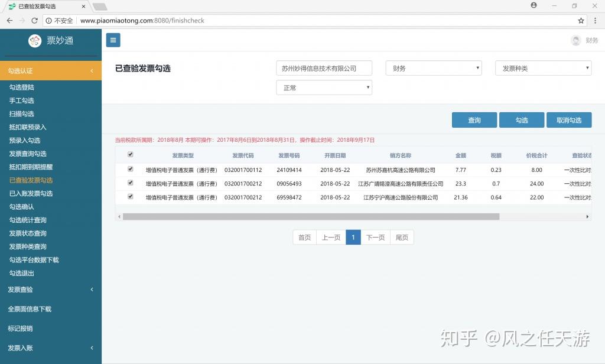This screenshot has height=364, width=605.
Task: Click the 查询 button
Action: (474, 120)
